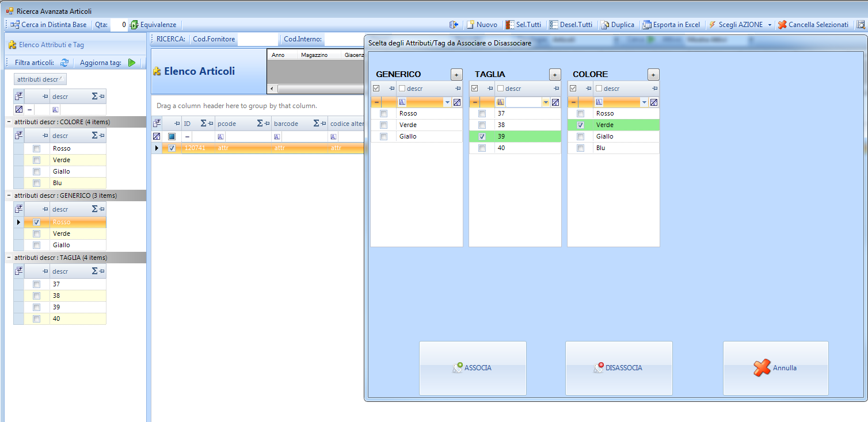This screenshot has width=868, height=422.
Task: Click the Filtra articoli refresh icon
Action: coord(64,63)
